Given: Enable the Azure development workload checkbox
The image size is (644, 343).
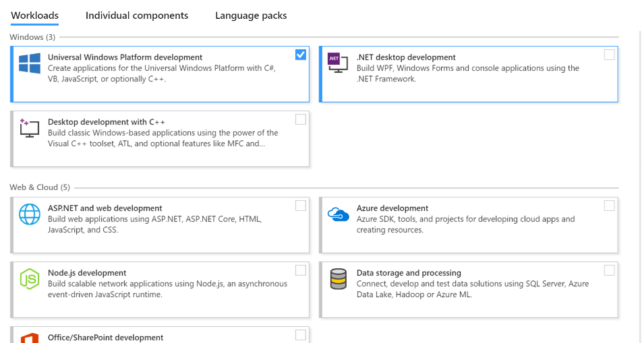Looking at the screenshot, I should [610, 206].
